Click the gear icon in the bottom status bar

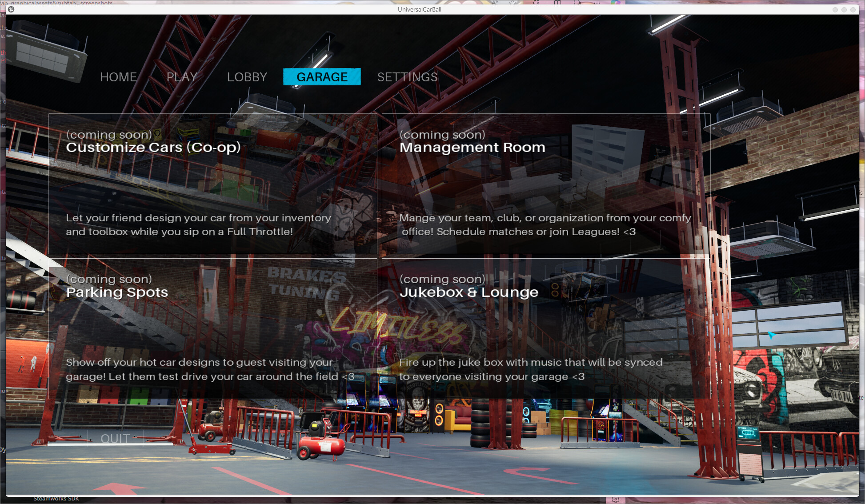(x=616, y=500)
